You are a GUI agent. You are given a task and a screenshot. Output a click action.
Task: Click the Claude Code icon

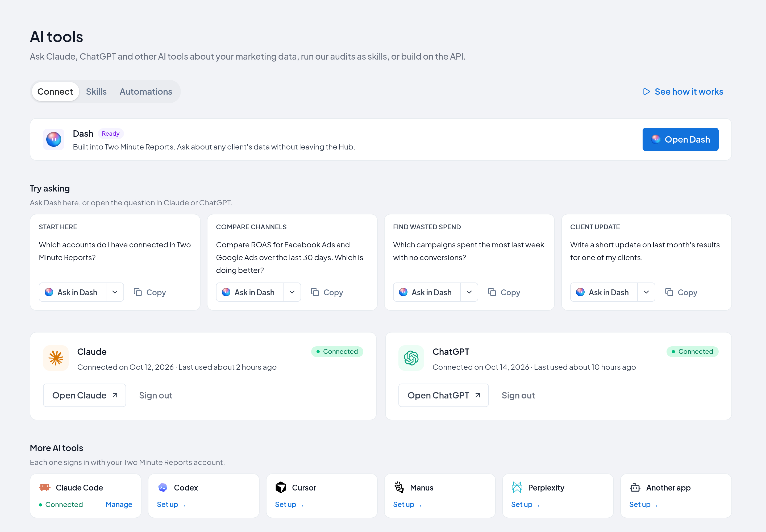44,487
